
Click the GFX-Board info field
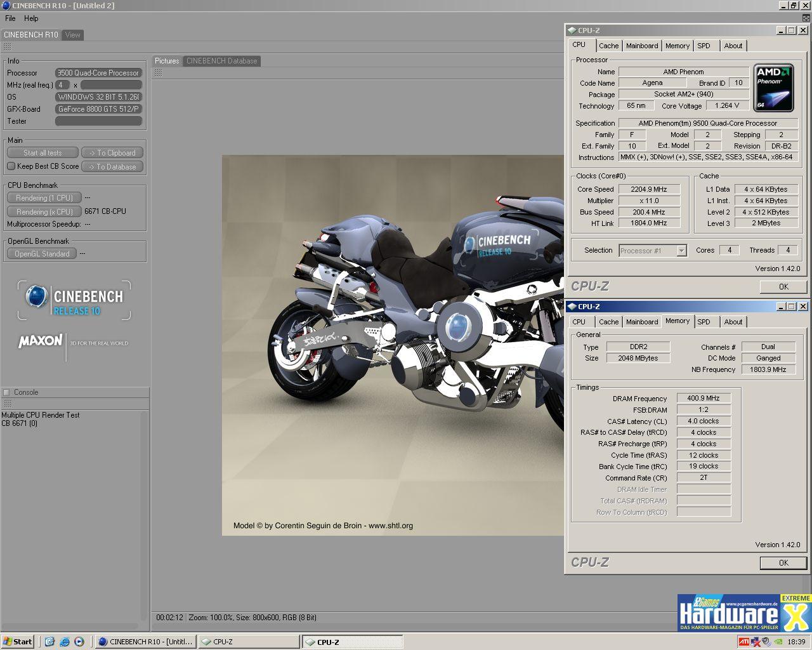click(x=98, y=109)
